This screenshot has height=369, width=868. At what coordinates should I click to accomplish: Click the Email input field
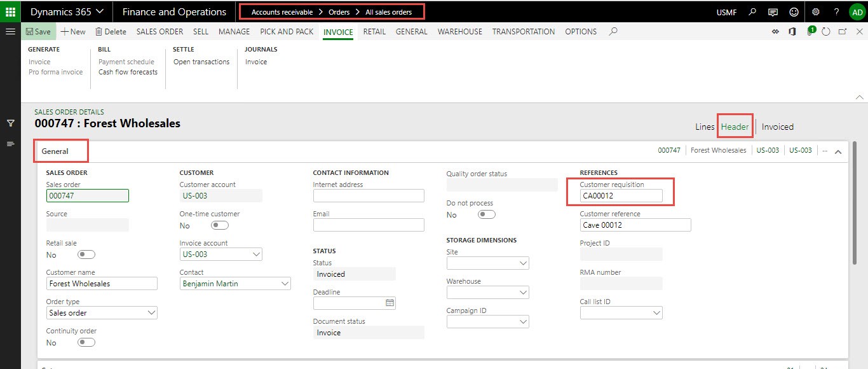[369, 225]
